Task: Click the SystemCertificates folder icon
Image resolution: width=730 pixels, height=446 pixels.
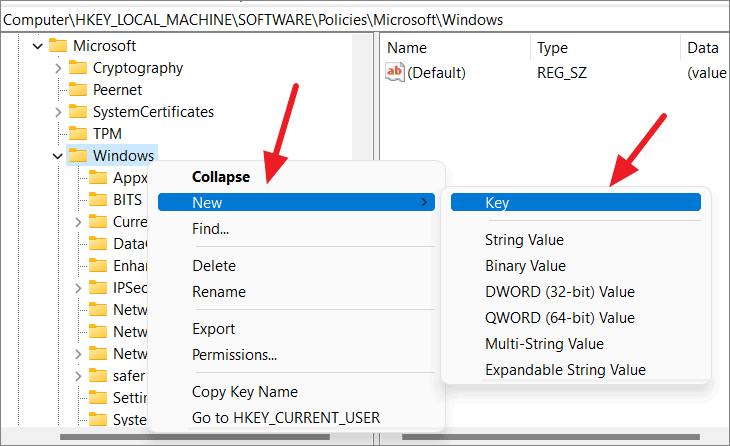Action: [78, 111]
